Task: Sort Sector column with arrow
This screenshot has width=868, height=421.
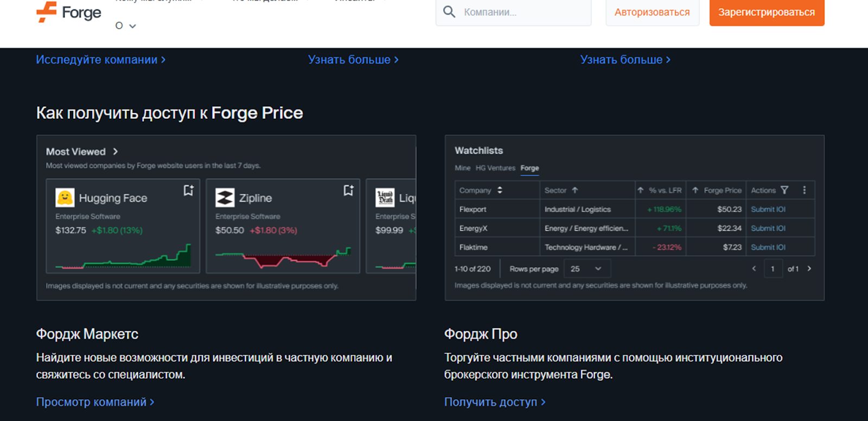Action: point(575,190)
